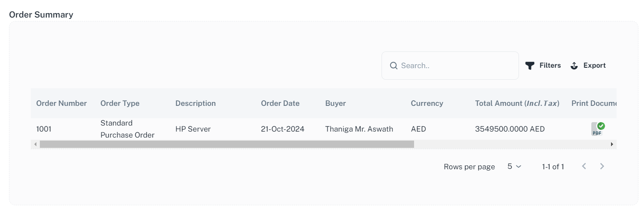Sort by the Total Amount column header

(x=517, y=103)
